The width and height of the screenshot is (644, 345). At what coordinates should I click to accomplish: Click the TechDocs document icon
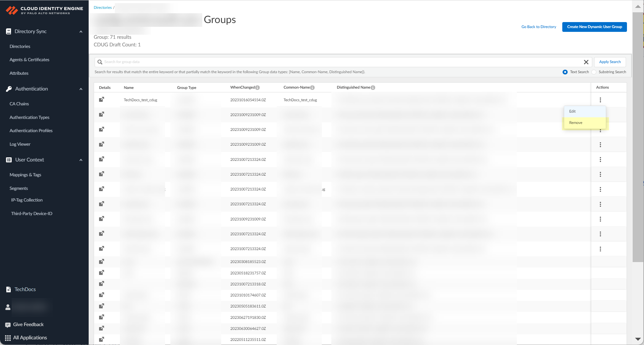coord(9,289)
